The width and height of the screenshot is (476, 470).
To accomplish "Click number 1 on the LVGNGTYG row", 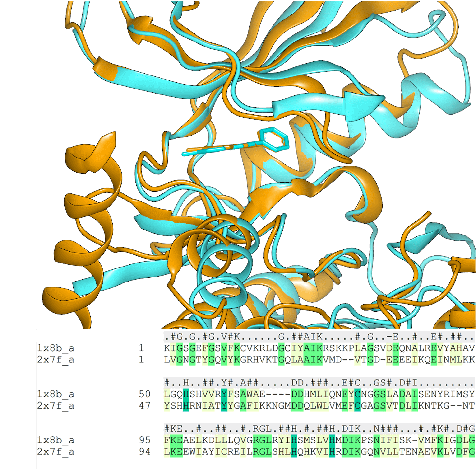I will coord(141,360).
